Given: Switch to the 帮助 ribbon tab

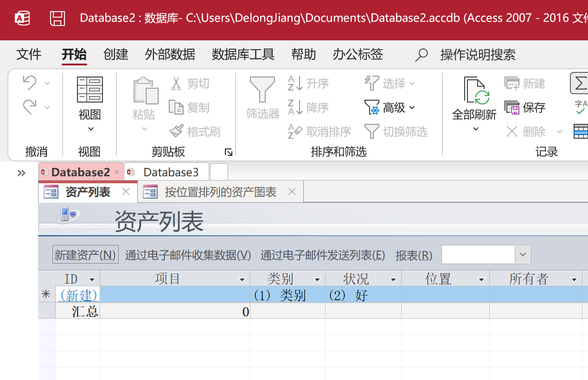Looking at the screenshot, I should coord(304,55).
